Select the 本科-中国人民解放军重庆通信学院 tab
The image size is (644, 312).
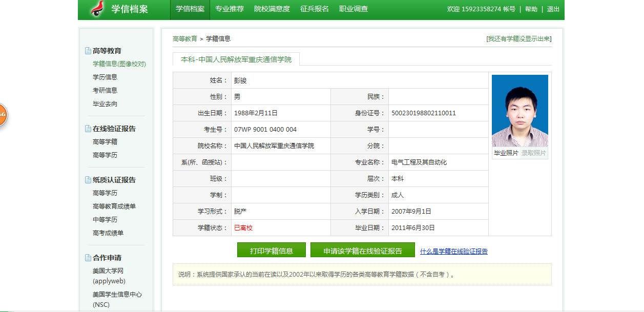(x=236, y=59)
